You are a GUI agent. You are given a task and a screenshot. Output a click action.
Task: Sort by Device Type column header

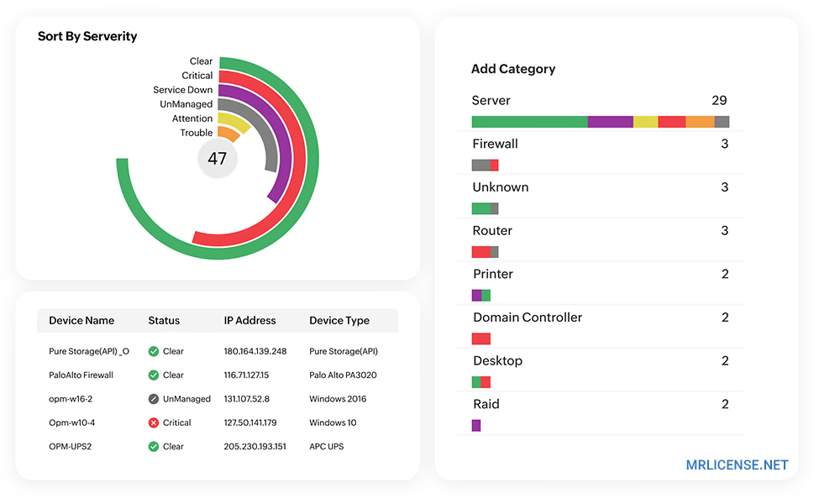coord(339,320)
